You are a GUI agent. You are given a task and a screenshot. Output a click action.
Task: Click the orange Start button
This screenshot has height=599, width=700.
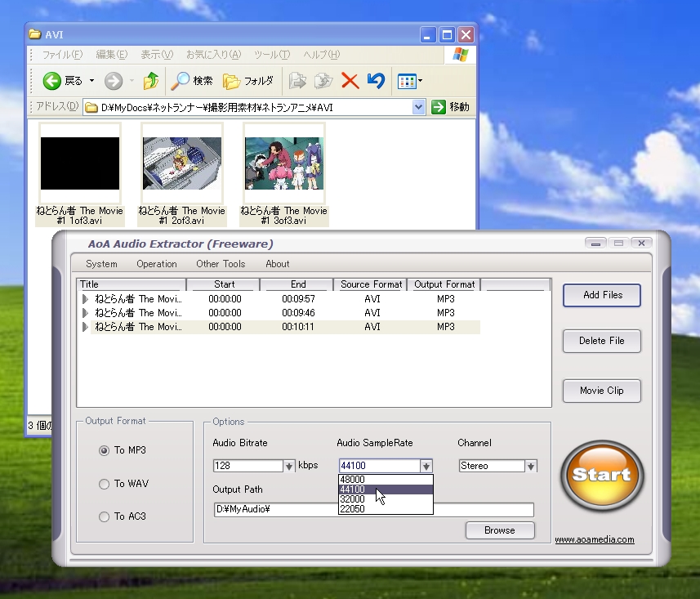pos(602,475)
